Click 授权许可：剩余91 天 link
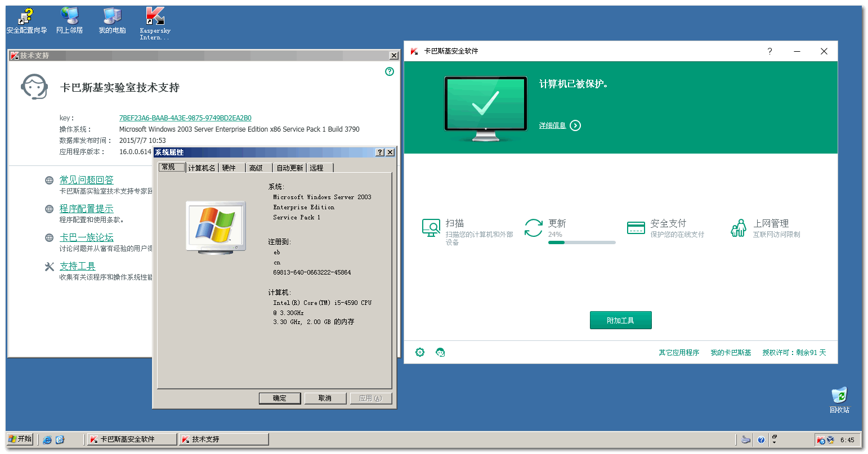This screenshot has width=868, height=454. coord(794,353)
